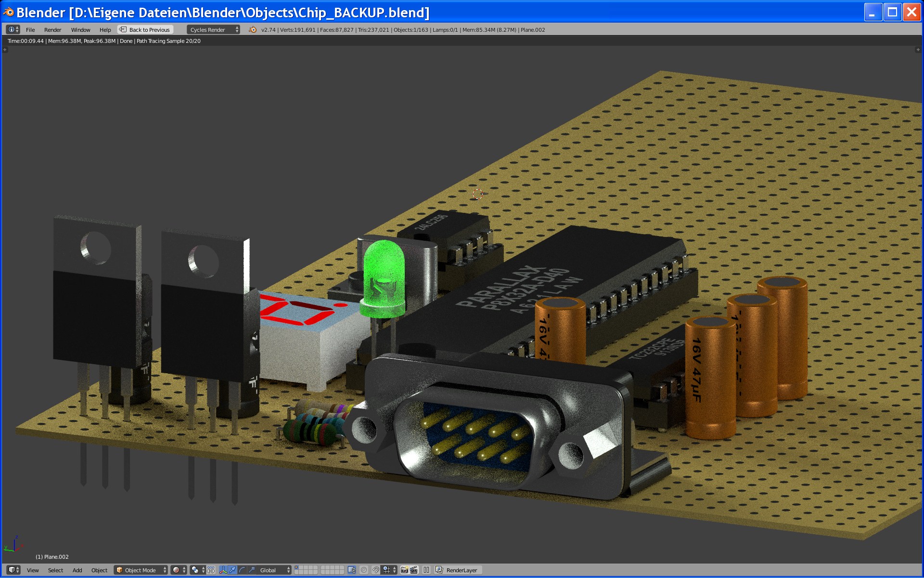924x578 pixels.
Task: Open the viewport shading selector
Action: click(x=179, y=570)
